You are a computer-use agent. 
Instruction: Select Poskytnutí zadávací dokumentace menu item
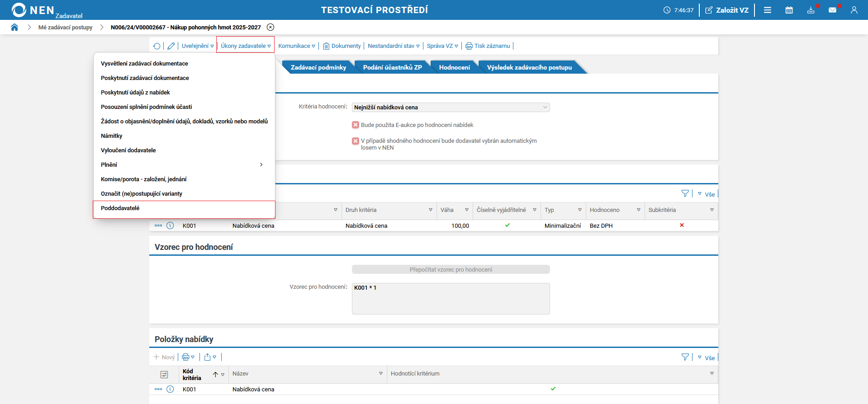click(x=184, y=78)
